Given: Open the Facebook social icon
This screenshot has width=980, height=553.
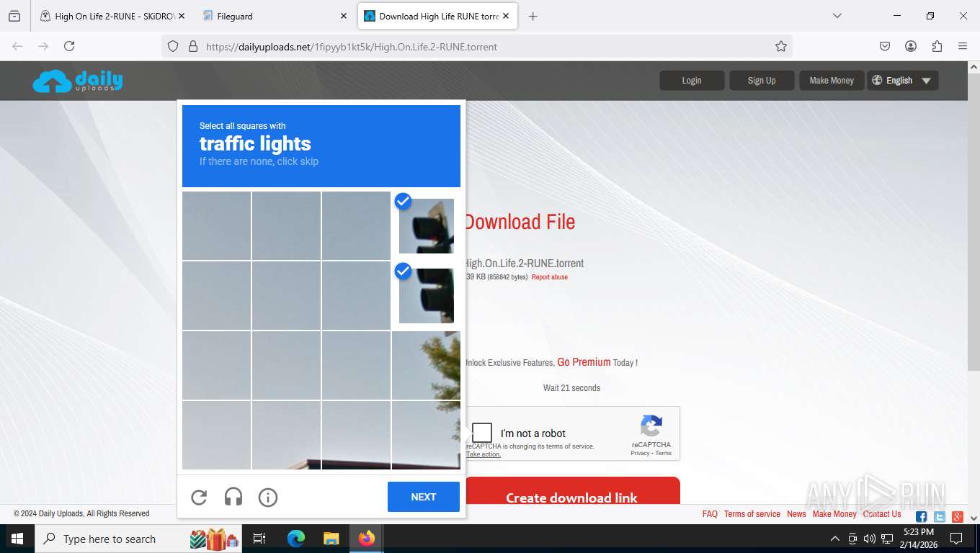Looking at the screenshot, I should coord(922,517).
